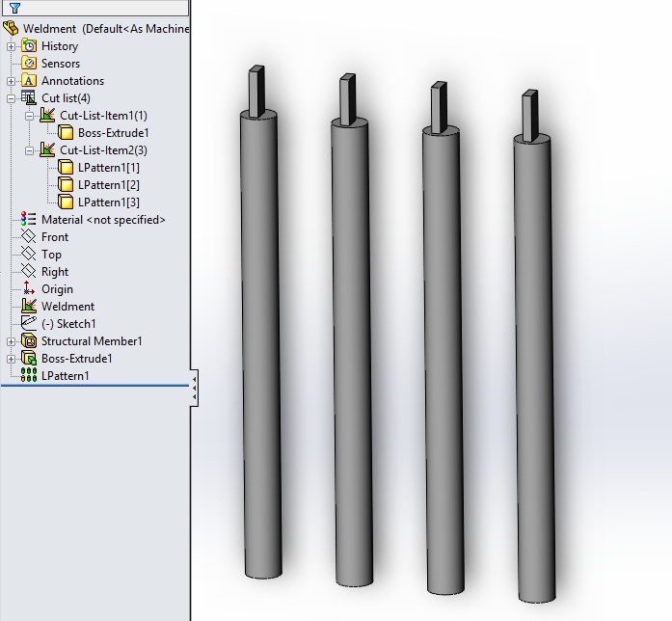
Task: Select the Front plane label
Action: (x=55, y=237)
